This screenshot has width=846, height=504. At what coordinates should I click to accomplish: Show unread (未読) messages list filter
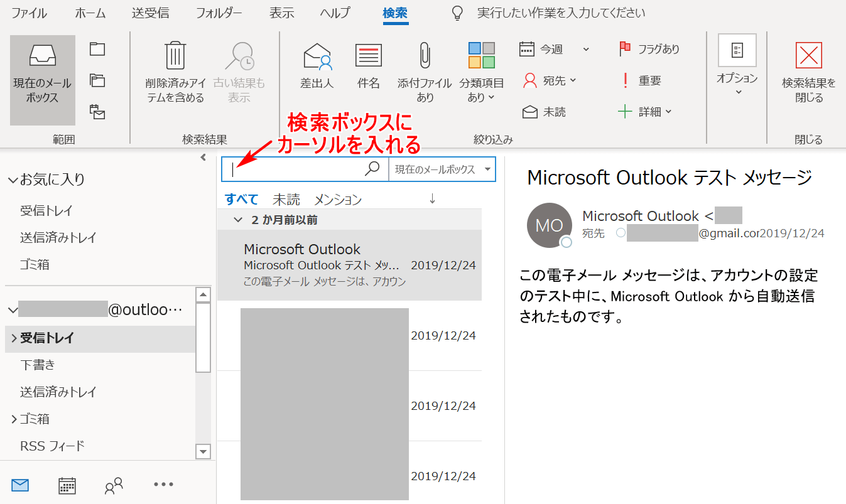[x=286, y=200]
